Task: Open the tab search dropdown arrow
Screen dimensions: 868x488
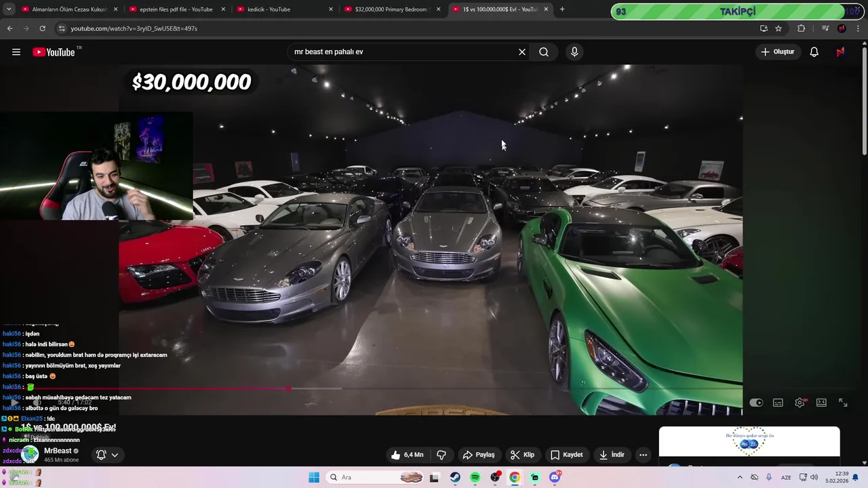Action: (x=9, y=9)
